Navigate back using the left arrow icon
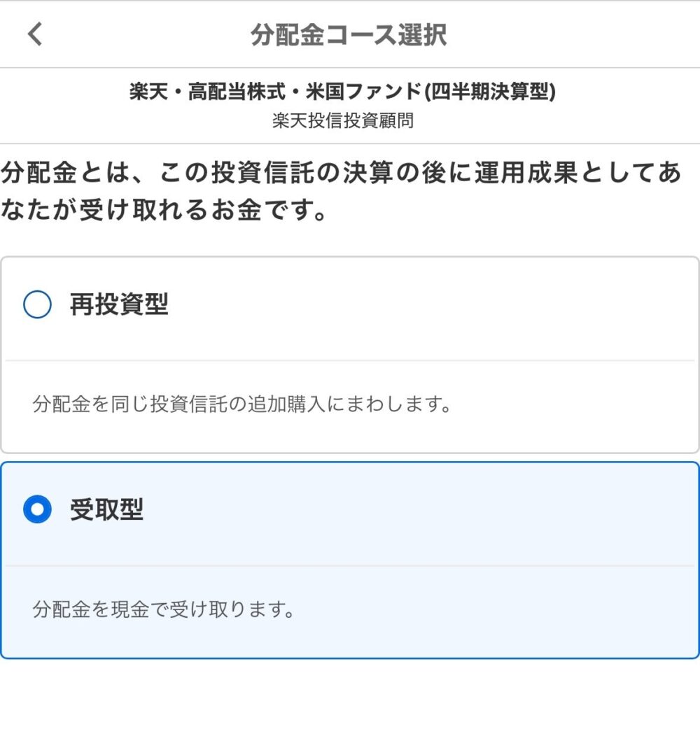 click(35, 34)
